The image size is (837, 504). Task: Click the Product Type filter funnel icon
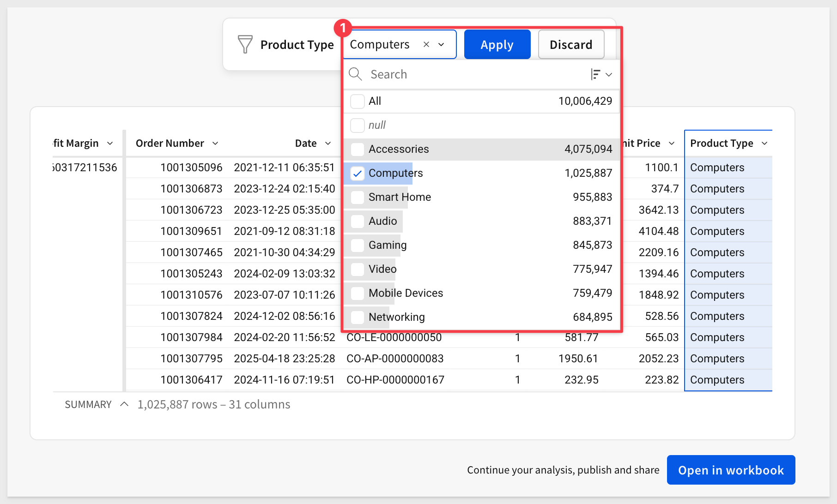[245, 44]
